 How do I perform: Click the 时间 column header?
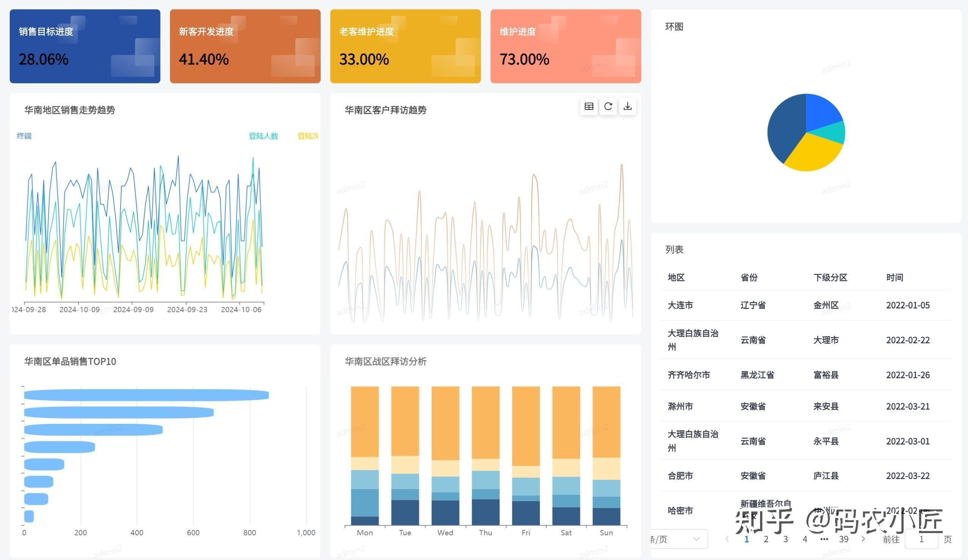(x=896, y=277)
